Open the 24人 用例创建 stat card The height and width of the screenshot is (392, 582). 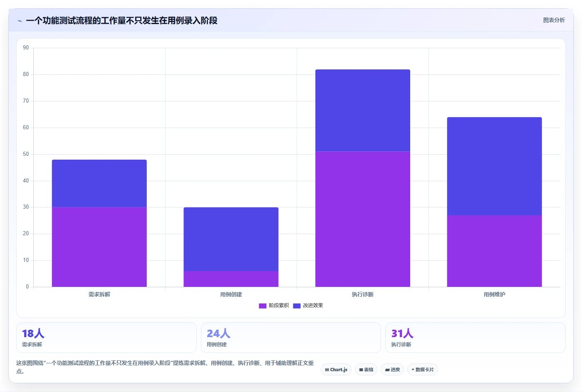(291, 338)
